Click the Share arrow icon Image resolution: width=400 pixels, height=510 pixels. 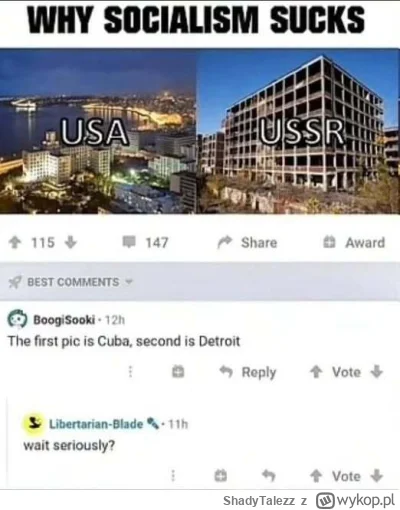(224, 242)
